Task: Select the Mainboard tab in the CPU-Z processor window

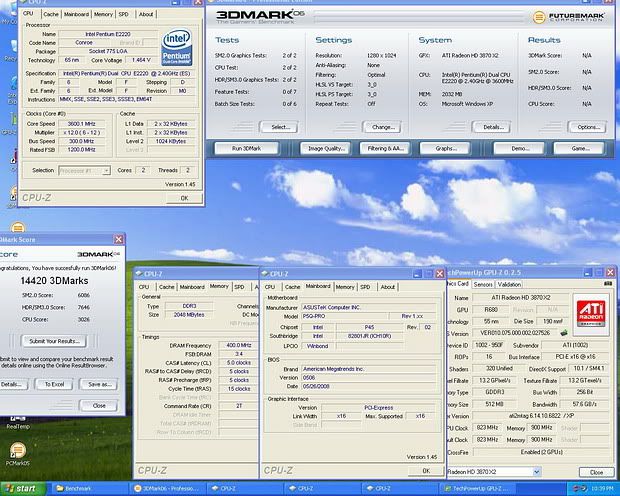Action: coord(76,14)
